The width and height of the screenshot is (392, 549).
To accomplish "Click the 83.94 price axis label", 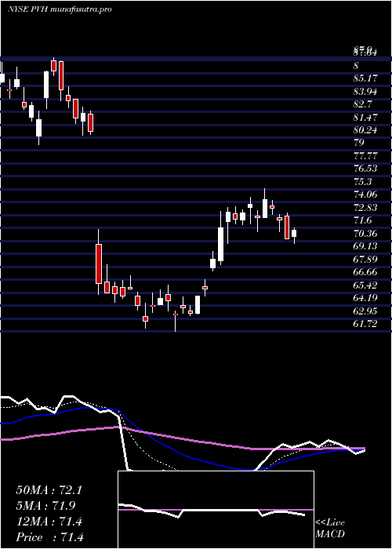I will 366,92.
